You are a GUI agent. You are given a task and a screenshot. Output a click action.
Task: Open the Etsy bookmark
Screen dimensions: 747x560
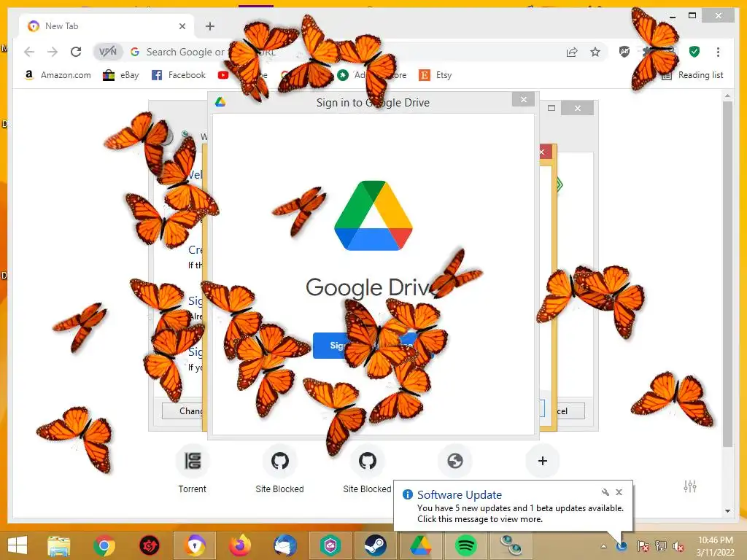pyautogui.click(x=435, y=75)
